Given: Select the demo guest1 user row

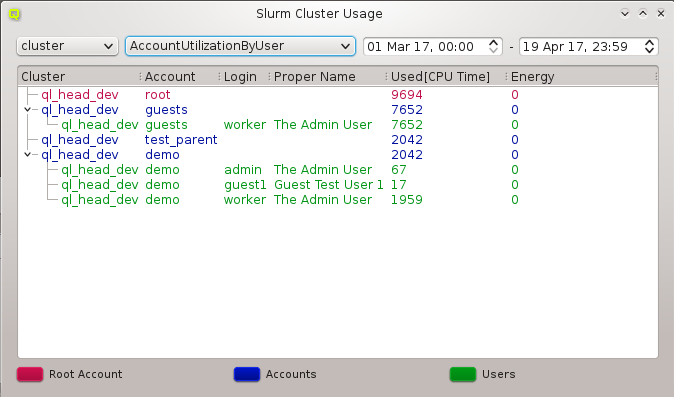Looking at the screenshot, I should pos(338,185).
